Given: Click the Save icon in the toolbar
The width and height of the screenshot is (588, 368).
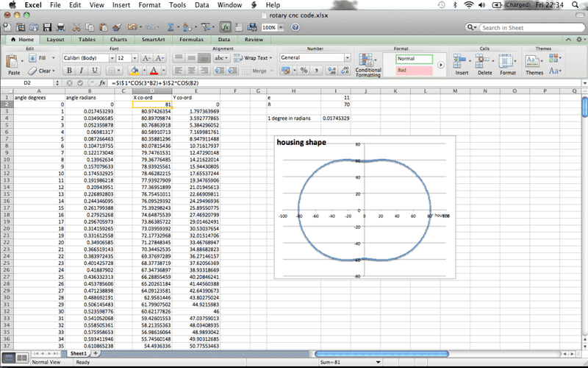Looking at the screenshot, I should point(49,27).
